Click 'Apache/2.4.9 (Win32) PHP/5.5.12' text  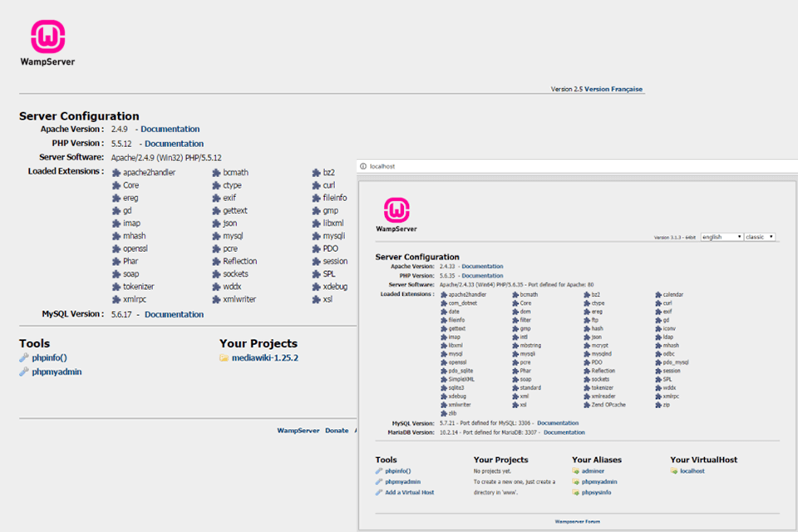click(x=166, y=158)
